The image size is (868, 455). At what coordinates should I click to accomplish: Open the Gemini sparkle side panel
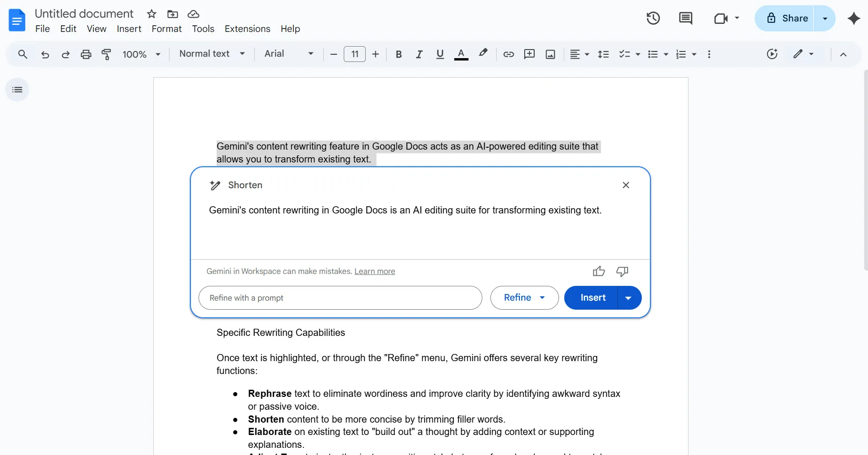point(854,18)
